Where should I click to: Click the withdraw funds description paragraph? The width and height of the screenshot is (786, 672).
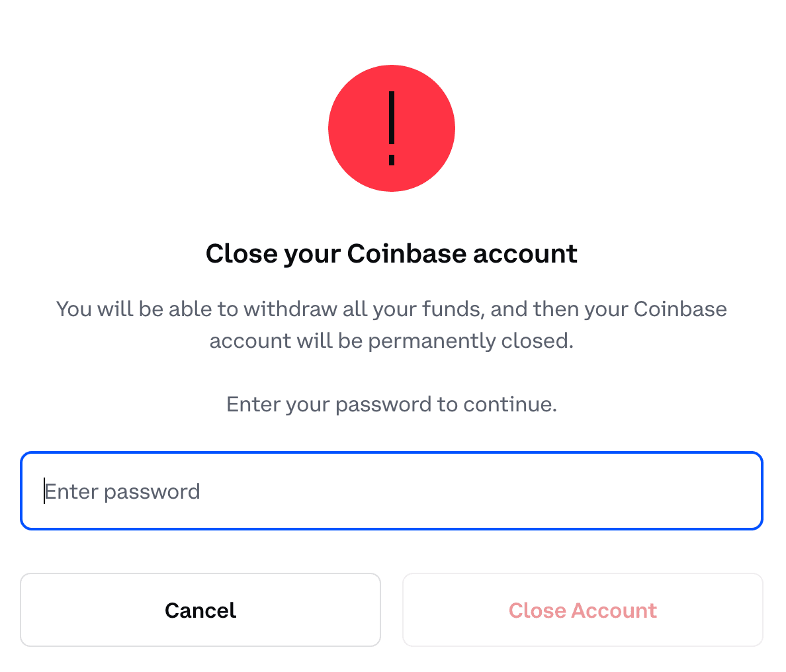(392, 325)
